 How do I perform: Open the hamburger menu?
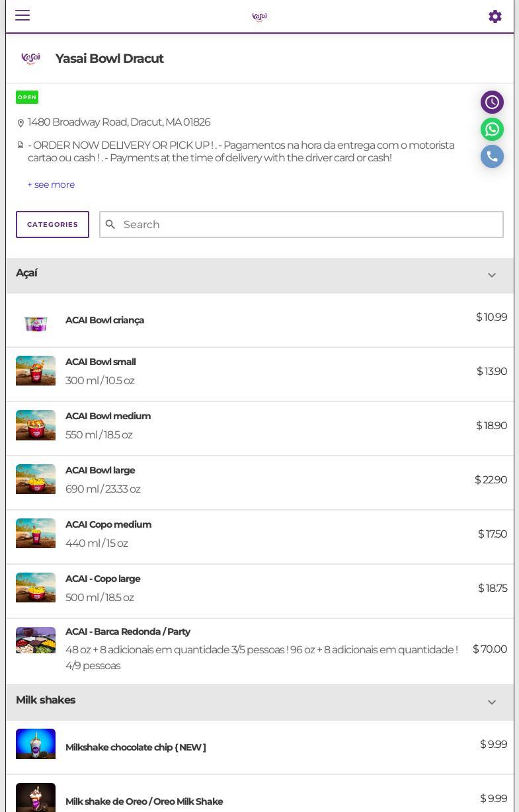tap(22, 15)
